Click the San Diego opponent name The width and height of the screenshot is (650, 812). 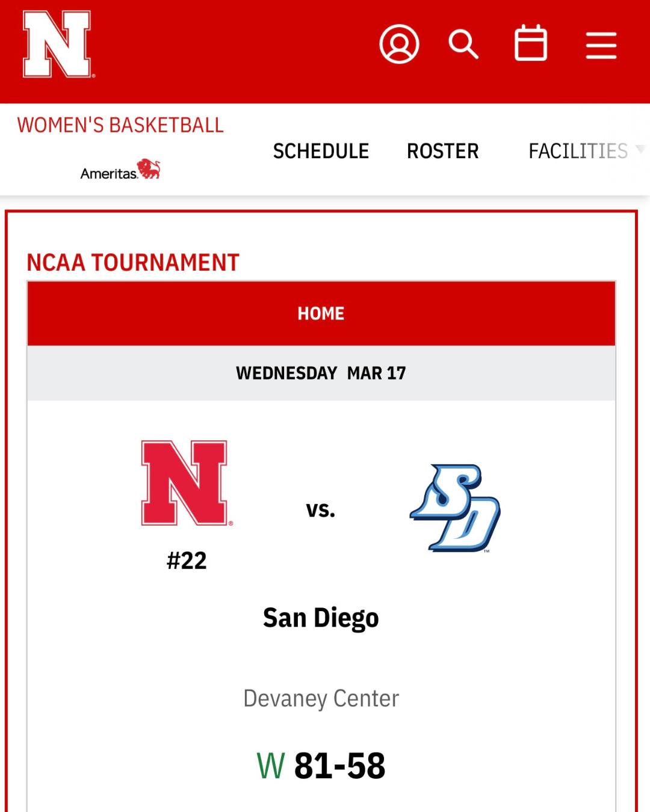coord(321,618)
